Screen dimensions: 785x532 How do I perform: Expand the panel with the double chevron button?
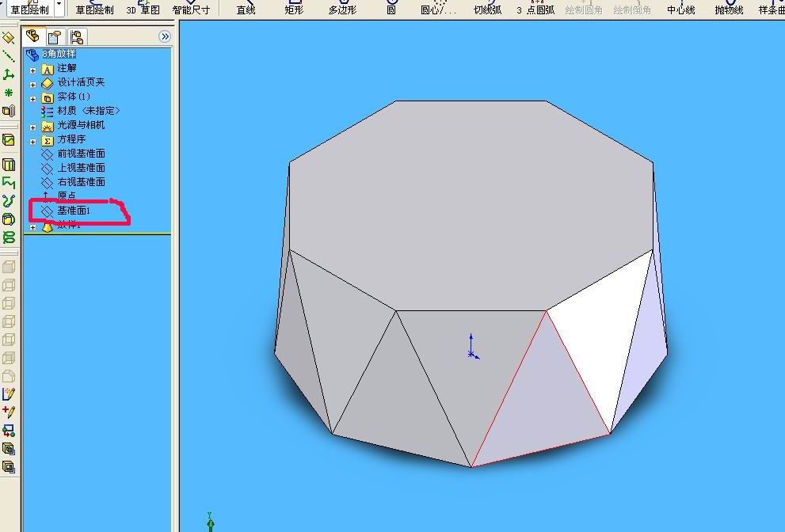click(164, 36)
